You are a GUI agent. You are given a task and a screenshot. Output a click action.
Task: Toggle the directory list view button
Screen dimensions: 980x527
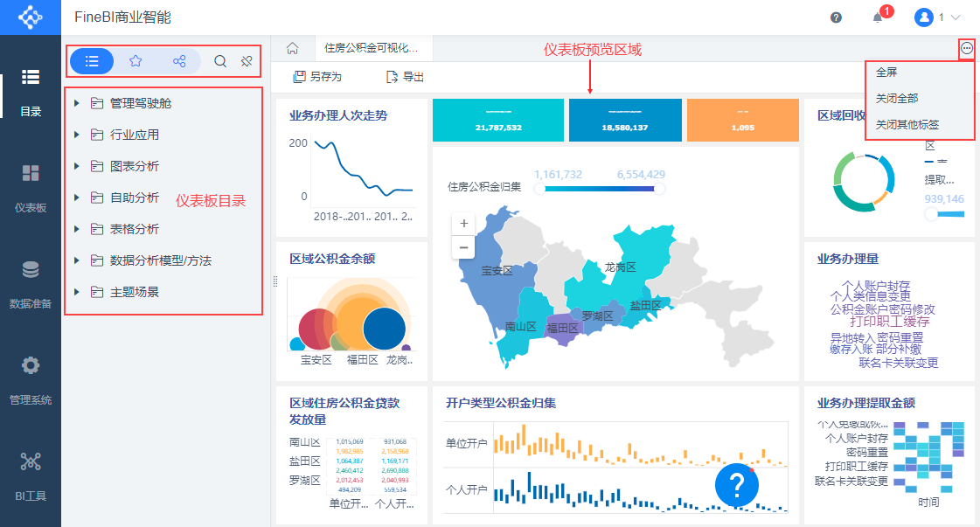tap(92, 61)
